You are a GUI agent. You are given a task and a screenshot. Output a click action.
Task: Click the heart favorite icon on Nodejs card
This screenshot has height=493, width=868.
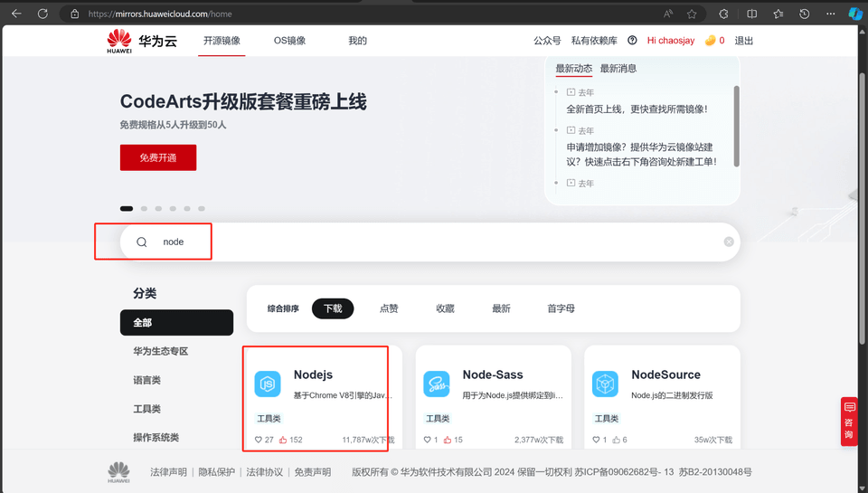258,441
